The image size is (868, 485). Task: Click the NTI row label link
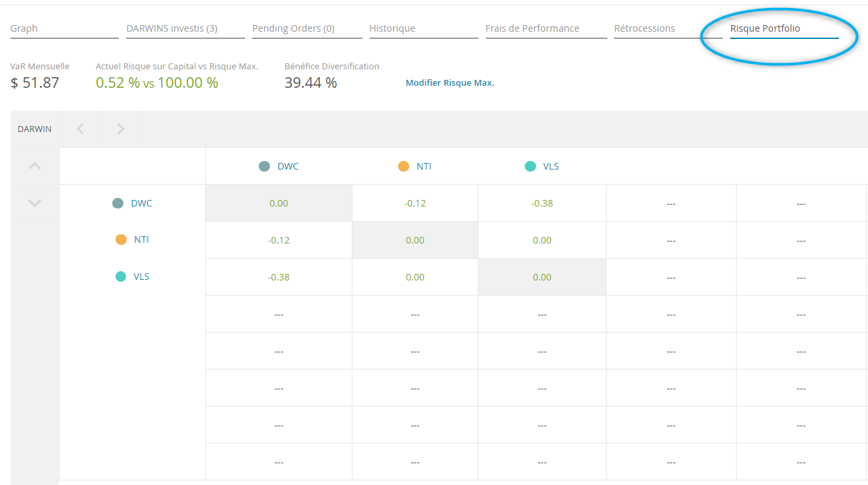pos(141,240)
